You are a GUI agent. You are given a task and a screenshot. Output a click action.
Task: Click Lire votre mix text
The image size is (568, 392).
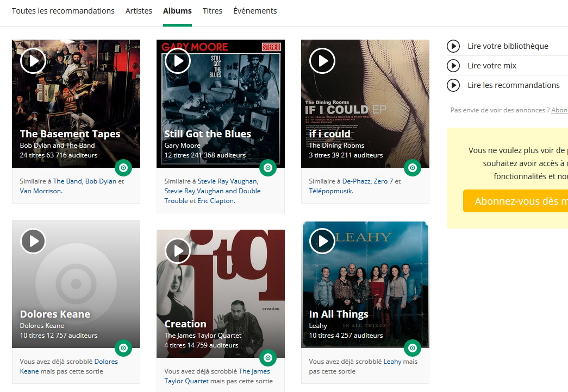pyautogui.click(x=492, y=66)
